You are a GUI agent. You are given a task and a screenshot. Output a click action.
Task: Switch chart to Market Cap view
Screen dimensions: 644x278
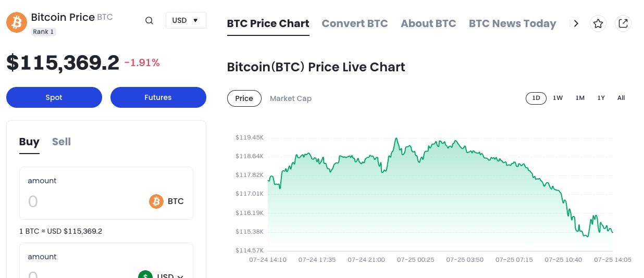[x=290, y=98]
